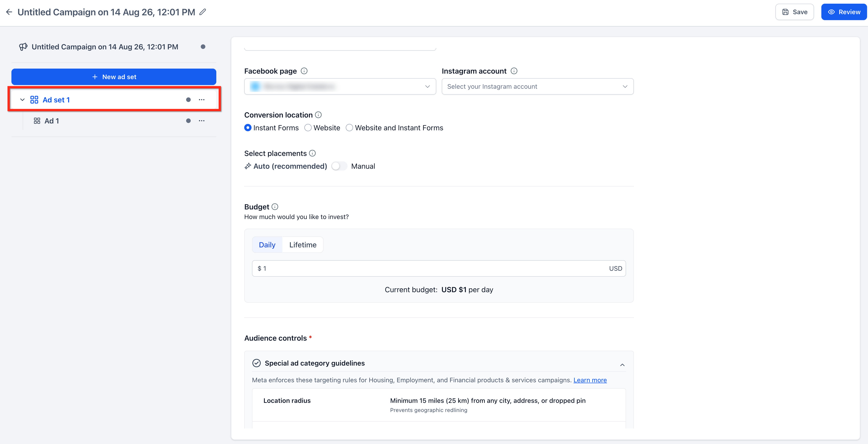Click Conversion location info icon
Viewport: 868px width, 444px height.
(318, 115)
